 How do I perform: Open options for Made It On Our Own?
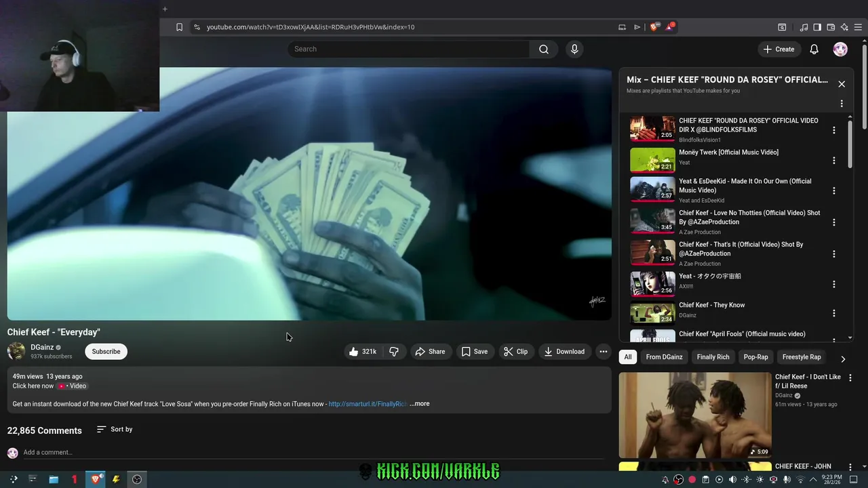coord(834,190)
